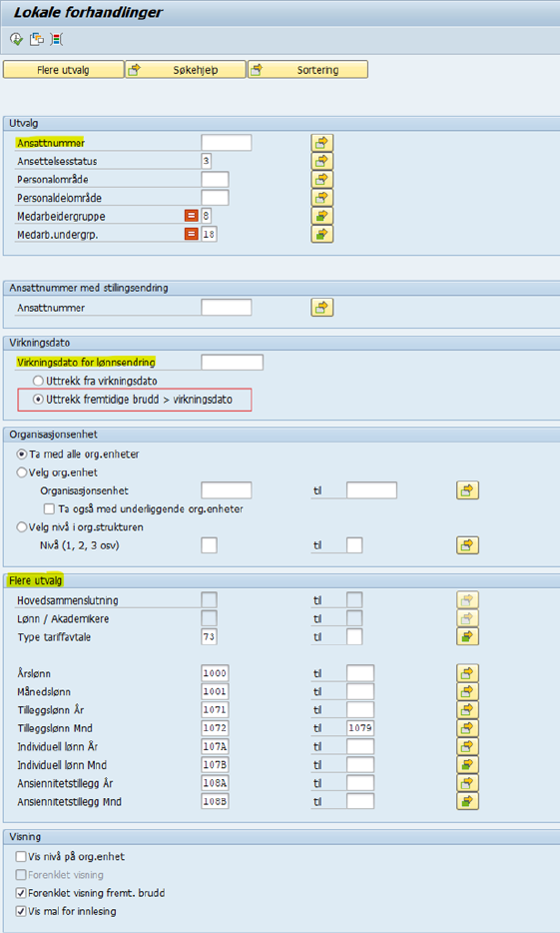Open multiple selection for Månedslønn
The height and width of the screenshot is (933, 560).
tap(467, 691)
